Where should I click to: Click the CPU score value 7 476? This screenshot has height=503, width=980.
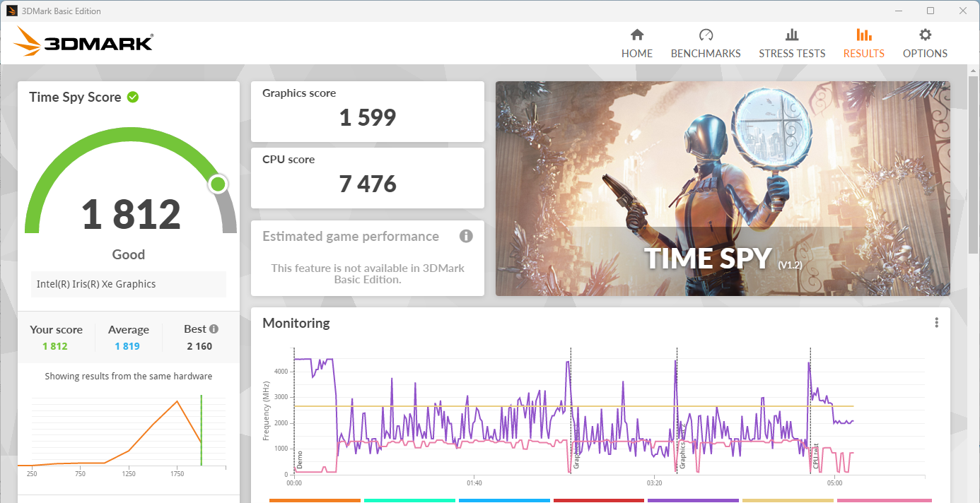[368, 184]
